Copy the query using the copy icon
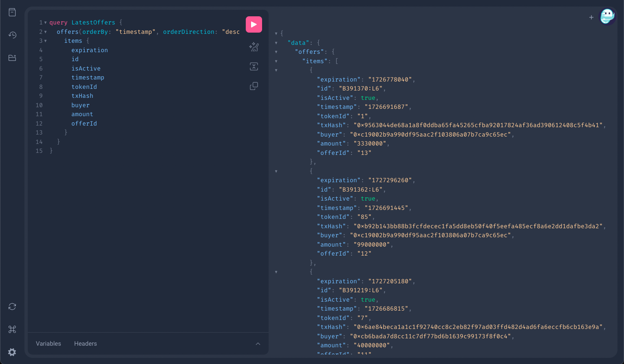The image size is (624, 364). pos(254,86)
